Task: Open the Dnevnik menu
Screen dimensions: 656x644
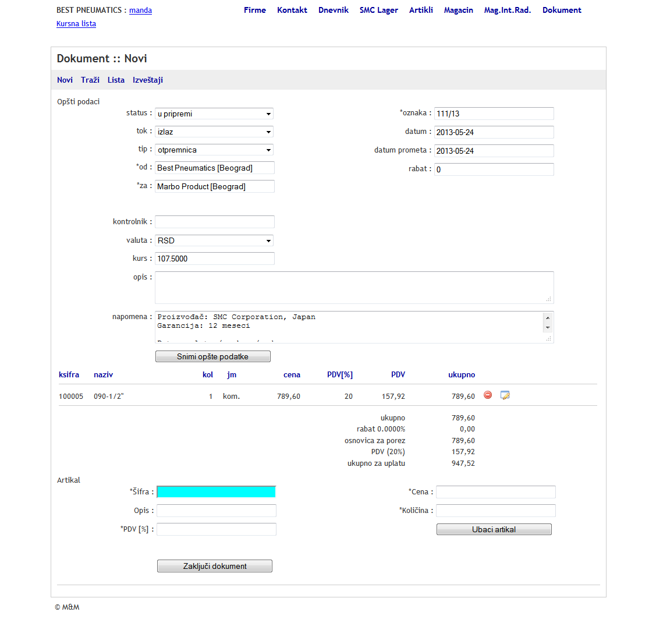Action: 334,10
